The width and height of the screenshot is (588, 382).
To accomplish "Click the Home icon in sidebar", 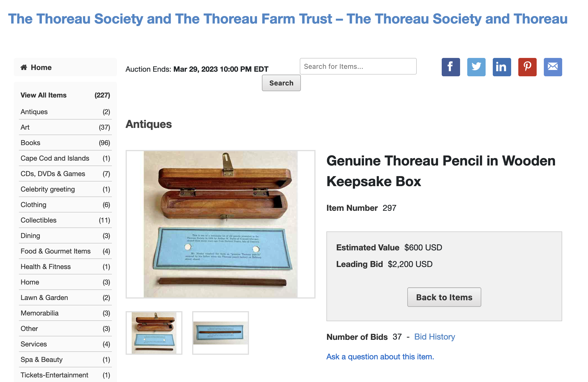I will pyautogui.click(x=24, y=67).
